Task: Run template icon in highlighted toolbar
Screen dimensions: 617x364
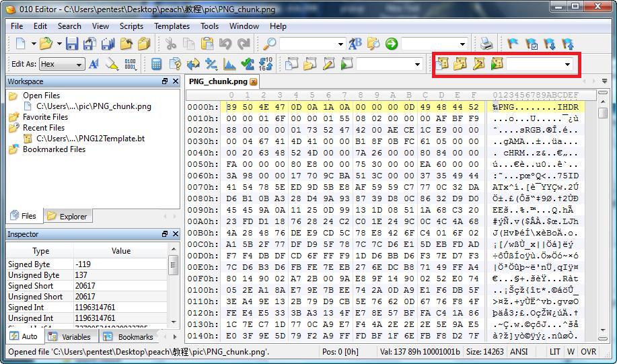Action: tap(497, 65)
